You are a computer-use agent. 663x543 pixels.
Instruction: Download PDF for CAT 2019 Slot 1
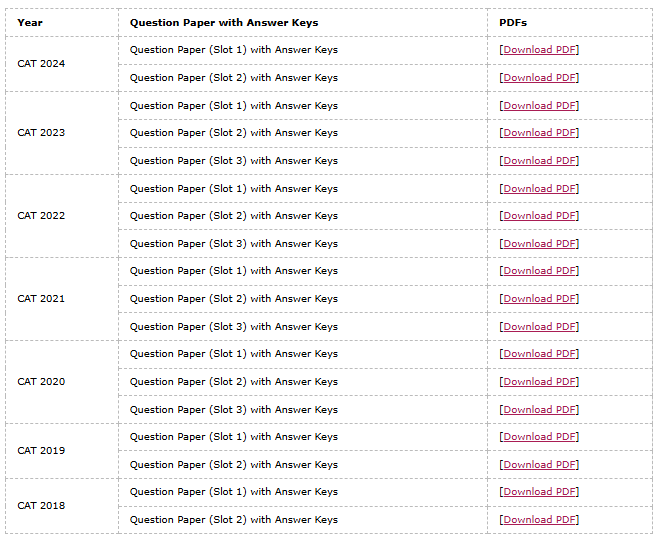[539, 436]
